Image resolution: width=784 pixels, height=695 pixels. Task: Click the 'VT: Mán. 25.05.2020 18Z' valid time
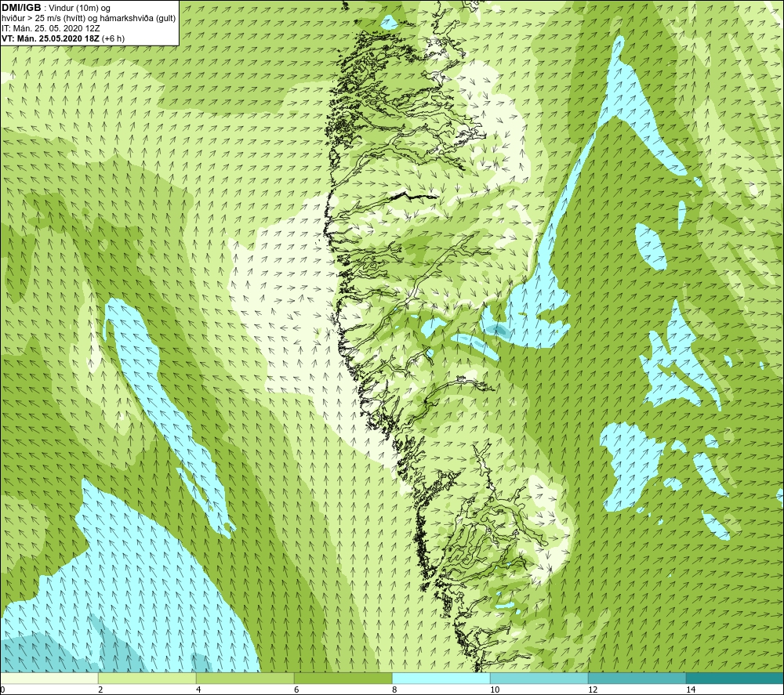pos(50,38)
